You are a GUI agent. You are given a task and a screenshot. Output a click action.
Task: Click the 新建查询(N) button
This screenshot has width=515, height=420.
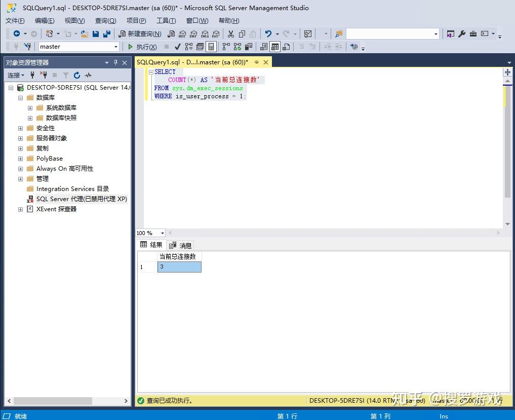(x=140, y=33)
